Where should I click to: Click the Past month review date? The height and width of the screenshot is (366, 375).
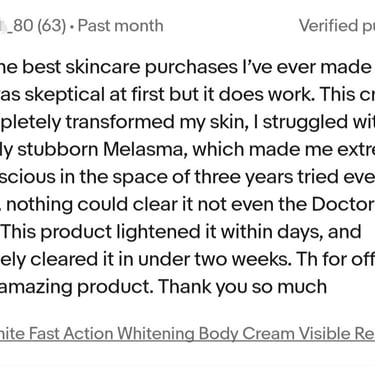click(x=120, y=26)
